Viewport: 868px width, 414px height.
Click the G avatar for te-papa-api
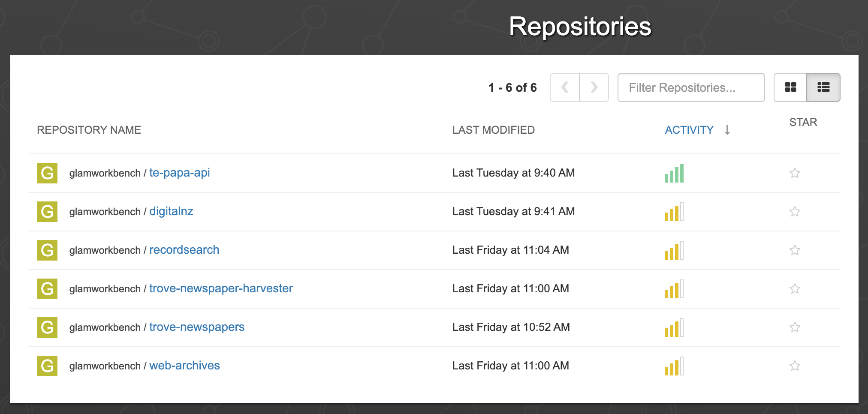47,173
